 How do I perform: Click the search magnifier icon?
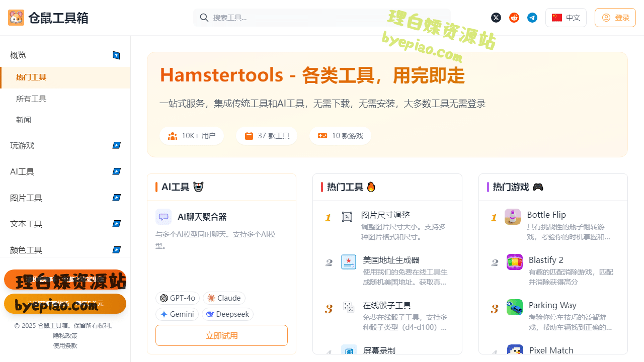tap(204, 18)
